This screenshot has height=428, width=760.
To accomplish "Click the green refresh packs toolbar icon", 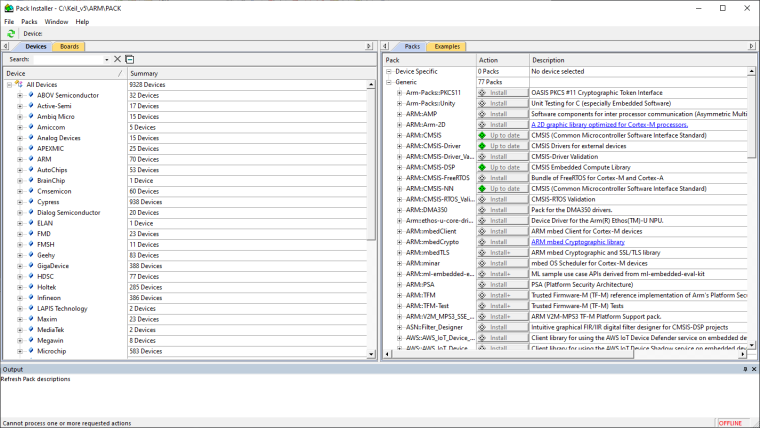I will pyautogui.click(x=11, y=33).
